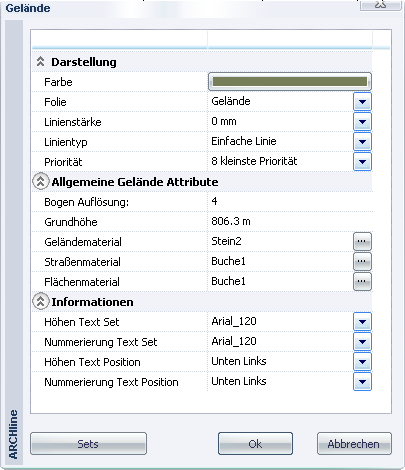405x470 pixels.
Task: Open the Höhen Text Set dropdown
Action: point(362,322)
